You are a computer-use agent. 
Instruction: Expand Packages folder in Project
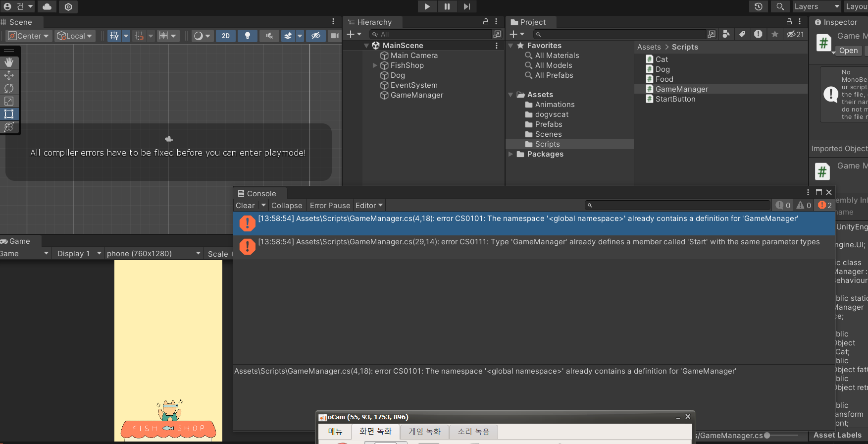point(511,154)
